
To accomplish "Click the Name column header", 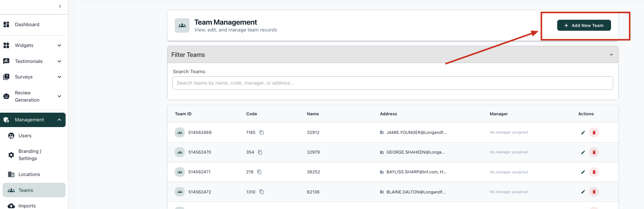I will coord(313,114).
